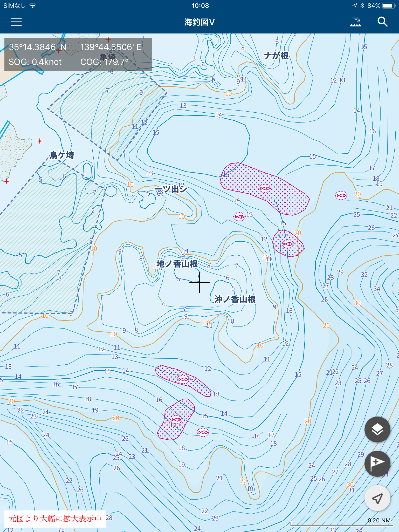Tap the red zoom warning banner

(x=55, y=519)
